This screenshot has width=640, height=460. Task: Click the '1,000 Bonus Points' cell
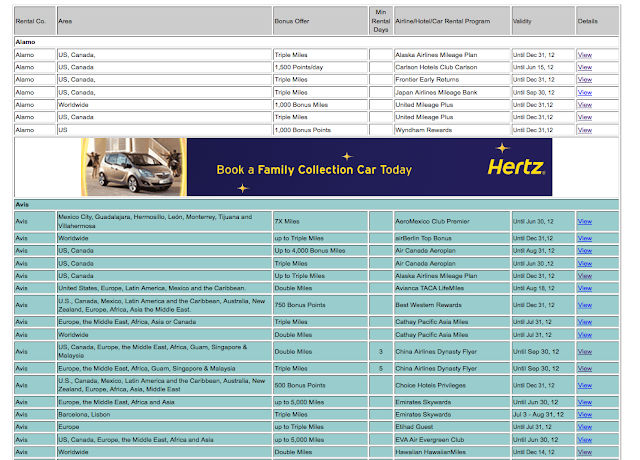click(x=320, y=130)
